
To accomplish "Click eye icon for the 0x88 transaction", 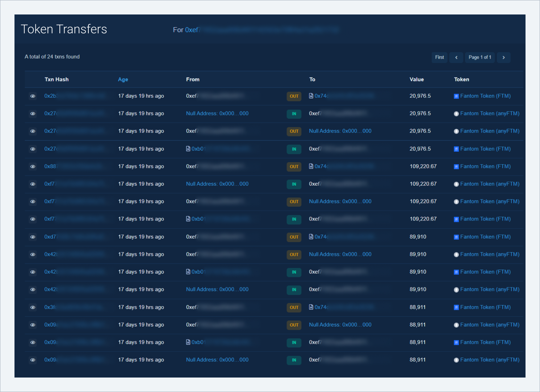I will click(x=33, y=167).
